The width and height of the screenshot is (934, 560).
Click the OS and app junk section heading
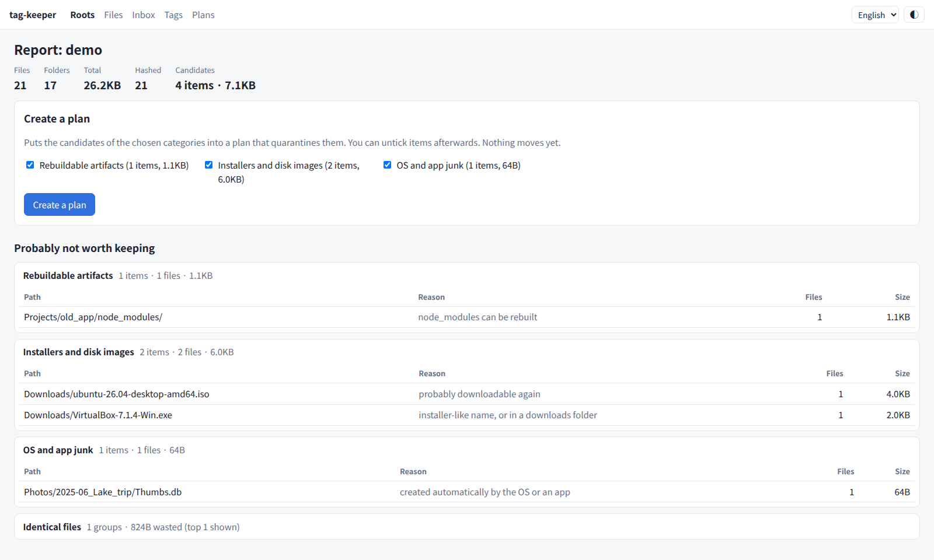coord(58,450)
